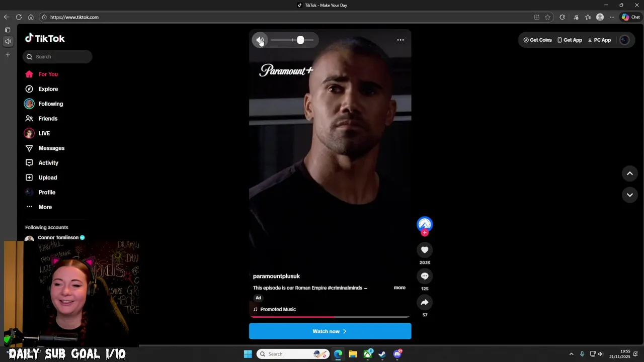The image size is (644, 362).
Task: Open Copilot Chat button
Action: click(630, 17)
